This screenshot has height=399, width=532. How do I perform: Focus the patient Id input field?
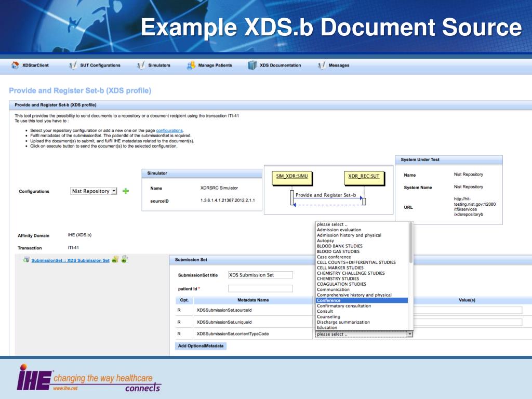pyautogui.click(x=260, y=288)
